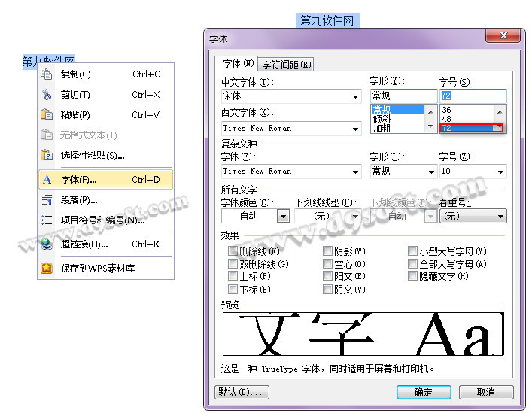Click the 字号(S) field showing 72

click(x=473, y=96)
